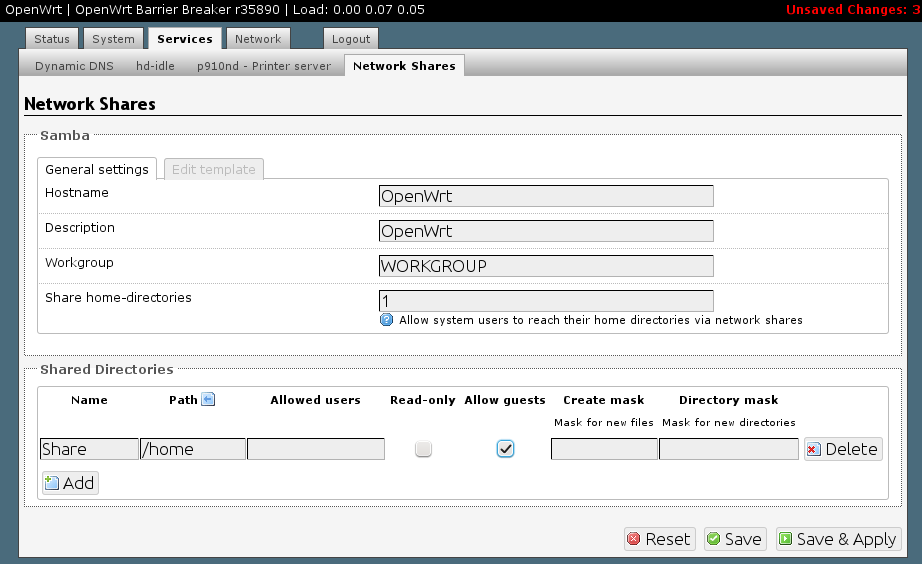The height and width of the screenshot is (564, 922).
Task: Open the Status tab
Action: 52,39
